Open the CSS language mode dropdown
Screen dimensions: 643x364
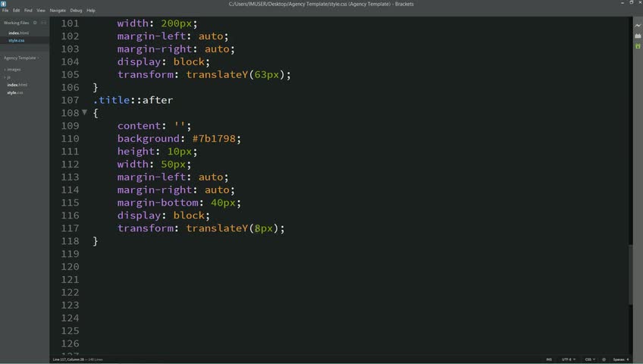tap(590, 359)
